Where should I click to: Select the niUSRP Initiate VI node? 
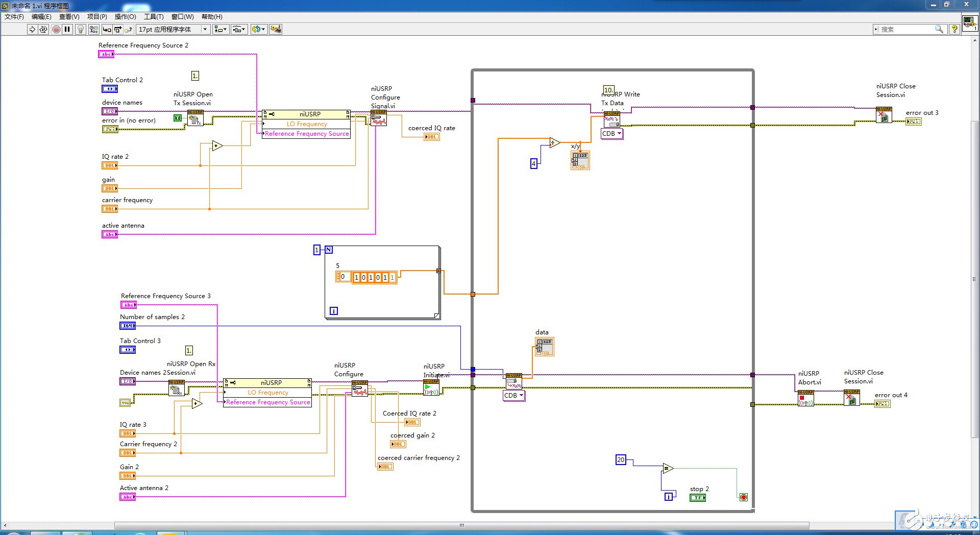tap(431, 387)
